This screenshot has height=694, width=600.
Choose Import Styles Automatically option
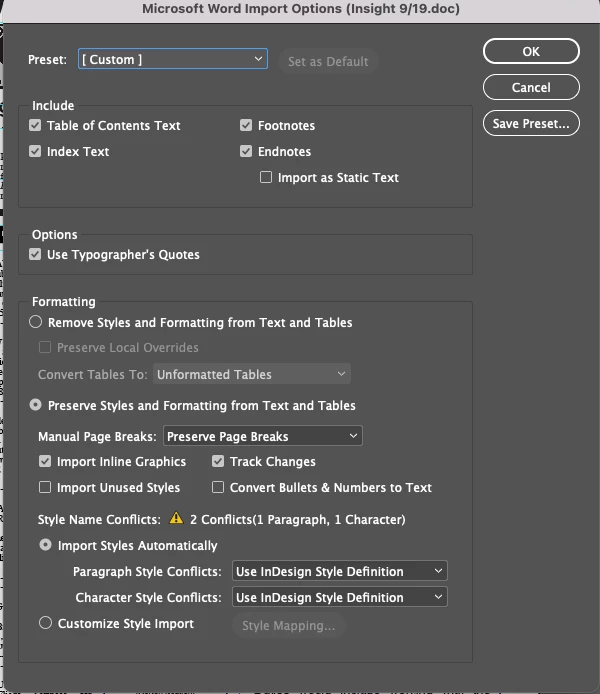point(45,545)
